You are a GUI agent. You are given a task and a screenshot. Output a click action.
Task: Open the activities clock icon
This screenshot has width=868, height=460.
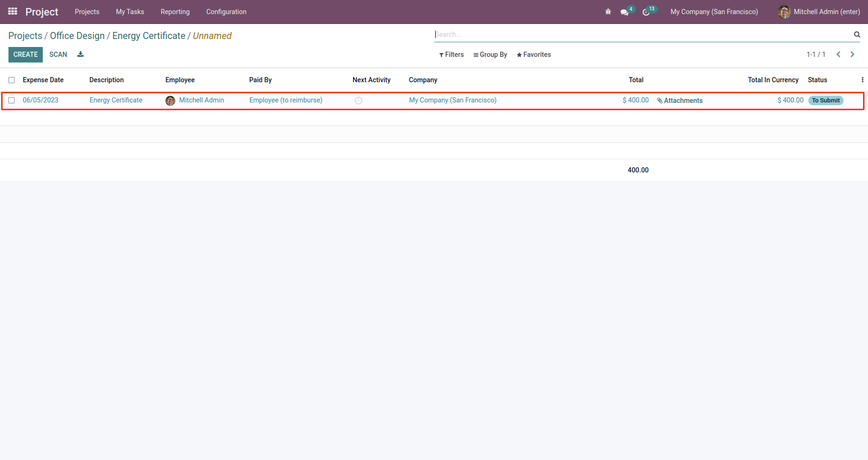(x=646, y=12)
